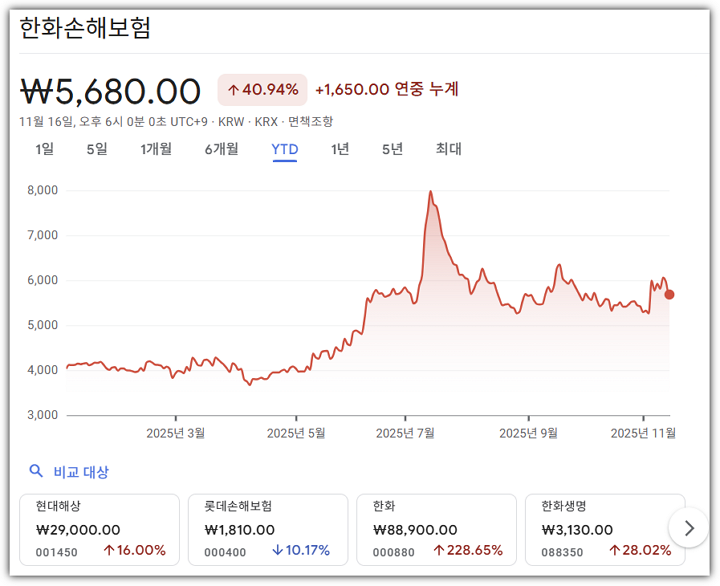The image size is (720, 586).
Task: Click the 2025년 7월 axis label
Action: (x=405, y=433)
